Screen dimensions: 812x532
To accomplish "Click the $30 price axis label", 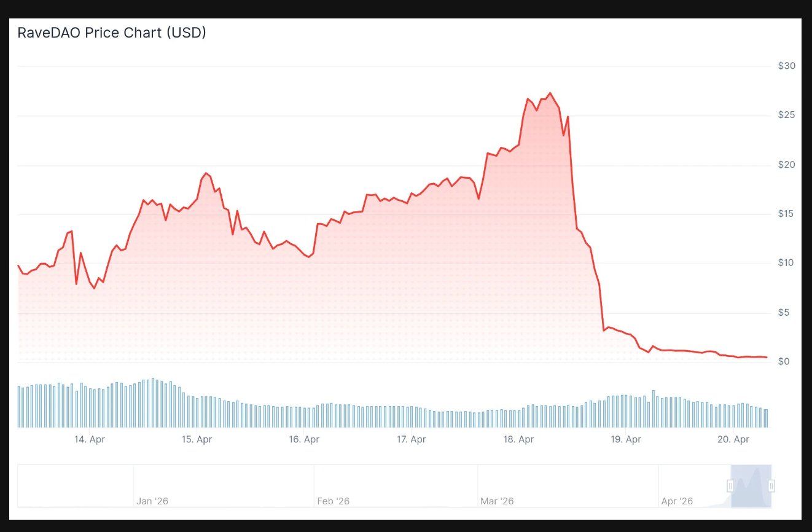I will point(786,66).
